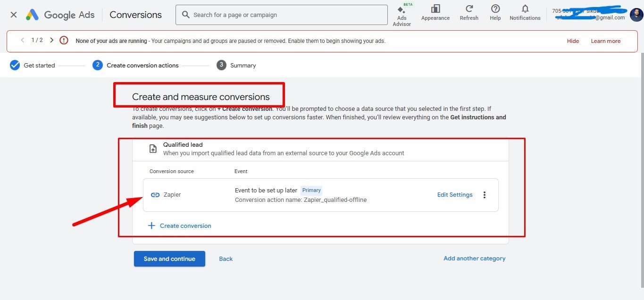The image size is (644, 300).
Task: Select the Zapier conversion source text
Action: [172, 195]
